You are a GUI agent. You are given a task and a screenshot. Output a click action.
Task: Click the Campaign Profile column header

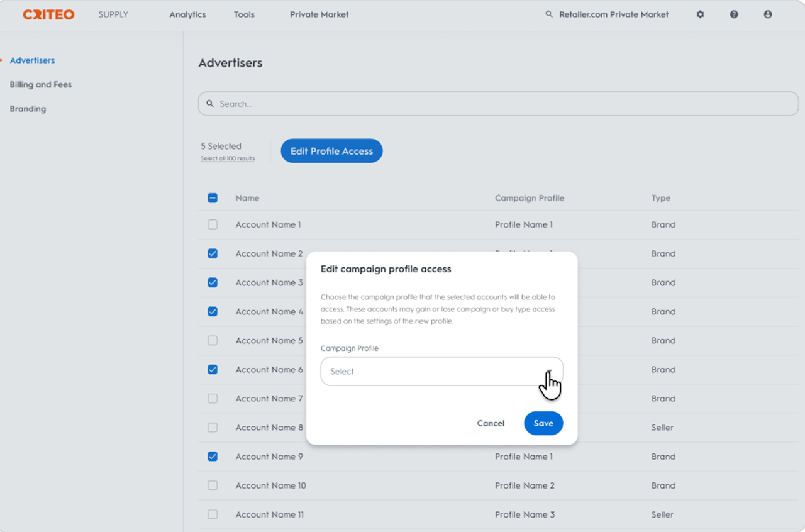click(530, 198)
